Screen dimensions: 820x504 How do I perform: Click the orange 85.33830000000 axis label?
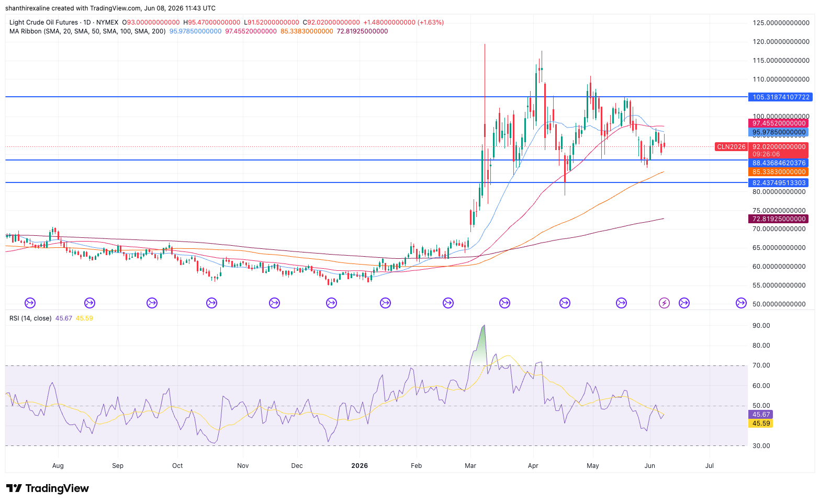779,172
